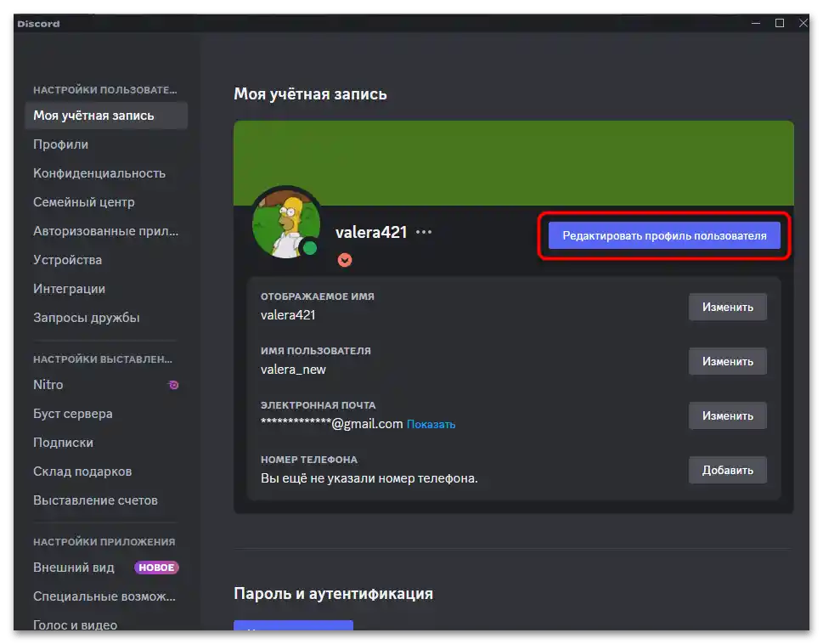Open Семейный центр
The height and width of the screenshot is (644, 823).
(106, 202)
